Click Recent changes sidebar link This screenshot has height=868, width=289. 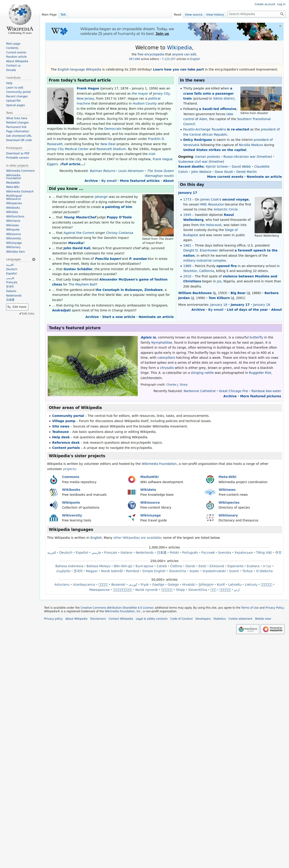(17, 96)
